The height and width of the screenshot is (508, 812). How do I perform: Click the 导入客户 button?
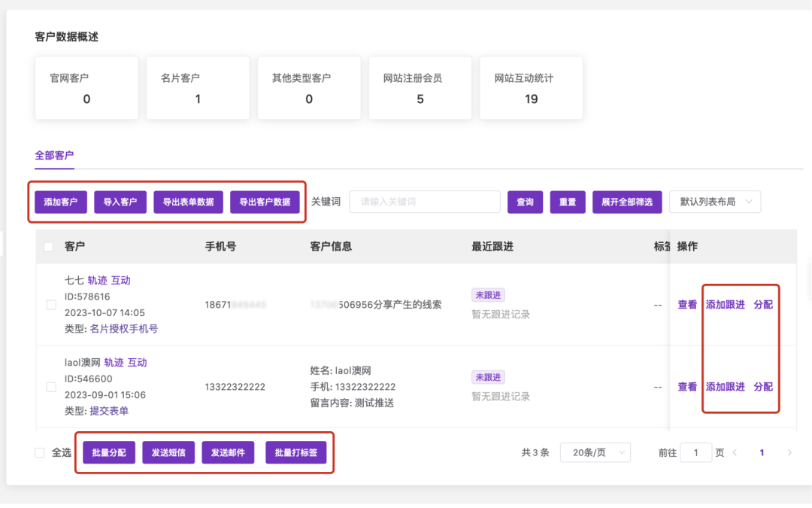click(120, 202)
